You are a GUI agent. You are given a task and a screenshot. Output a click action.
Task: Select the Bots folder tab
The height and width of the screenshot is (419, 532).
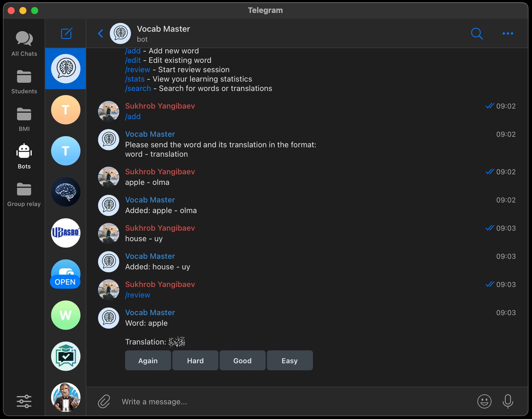tap(24, 156)
